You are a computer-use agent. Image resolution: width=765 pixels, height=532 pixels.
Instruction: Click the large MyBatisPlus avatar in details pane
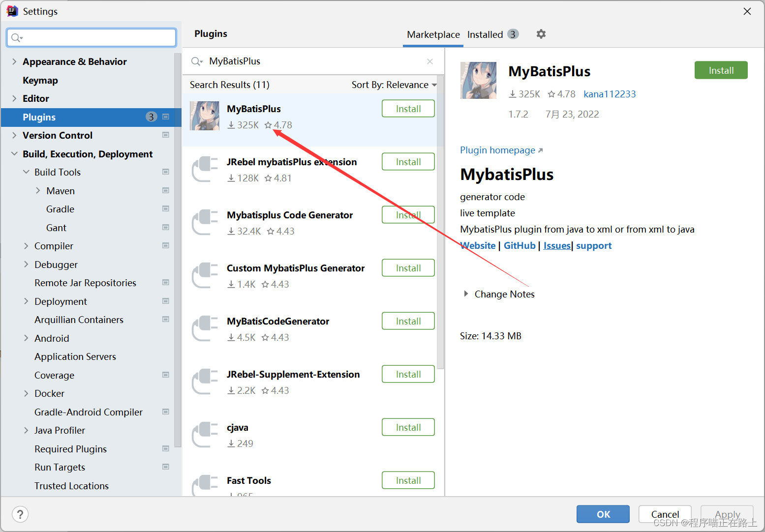(x=478, y=80)
